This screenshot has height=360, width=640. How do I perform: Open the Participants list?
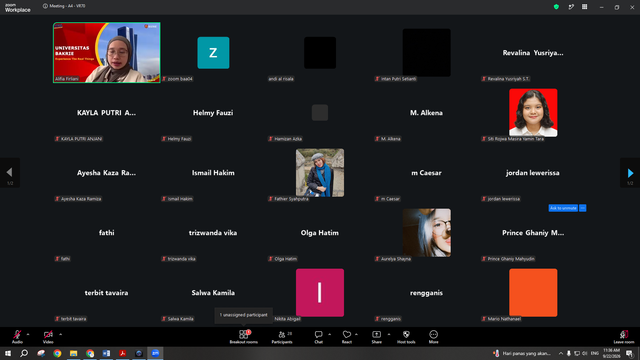282,337
